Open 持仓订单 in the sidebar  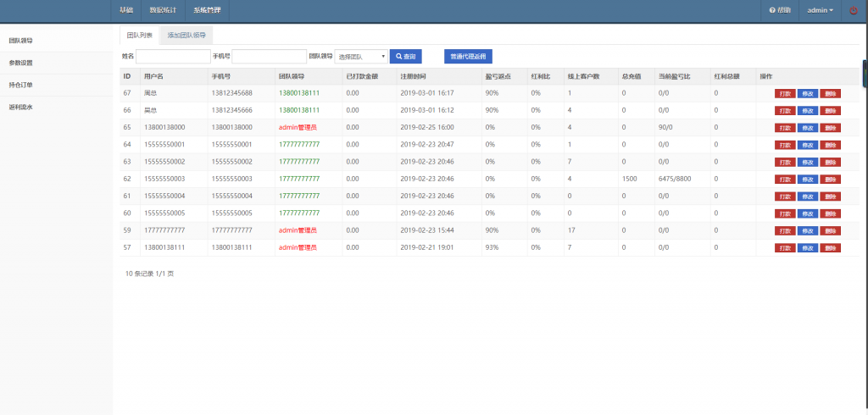tap(21, 85)
